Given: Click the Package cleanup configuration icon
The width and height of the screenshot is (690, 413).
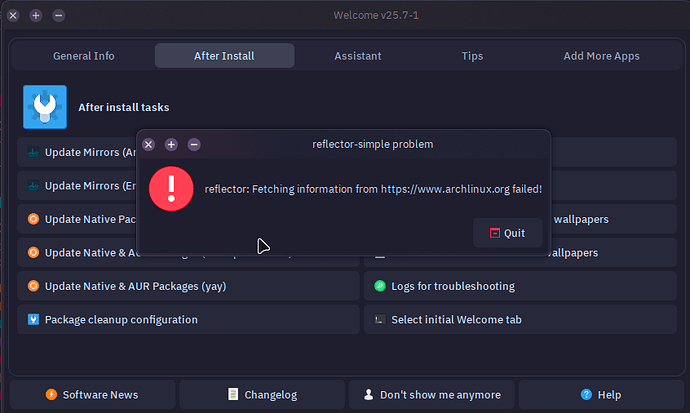Looking at the screenshot, I should pos(34,320).
